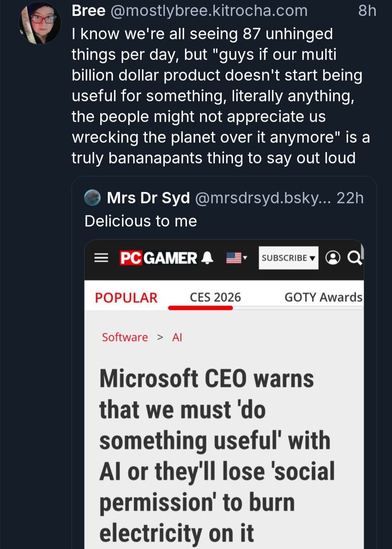Select the GOTY Awards tab
The height and width of the screenshot is (549, 392).
click(x=323, y=297)
